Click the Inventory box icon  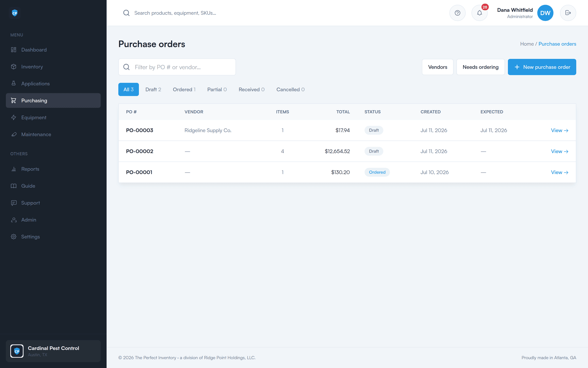13,67
